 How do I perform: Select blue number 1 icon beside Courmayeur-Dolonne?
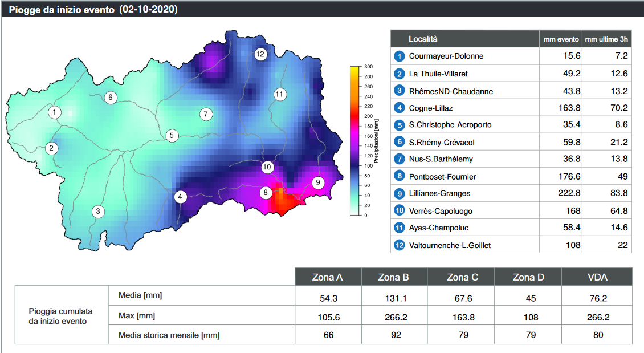(400, 56)
